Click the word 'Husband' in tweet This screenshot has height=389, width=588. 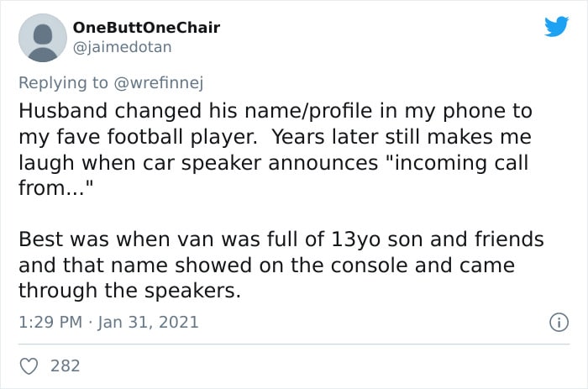pyautogui.click(x=63, y=111)
